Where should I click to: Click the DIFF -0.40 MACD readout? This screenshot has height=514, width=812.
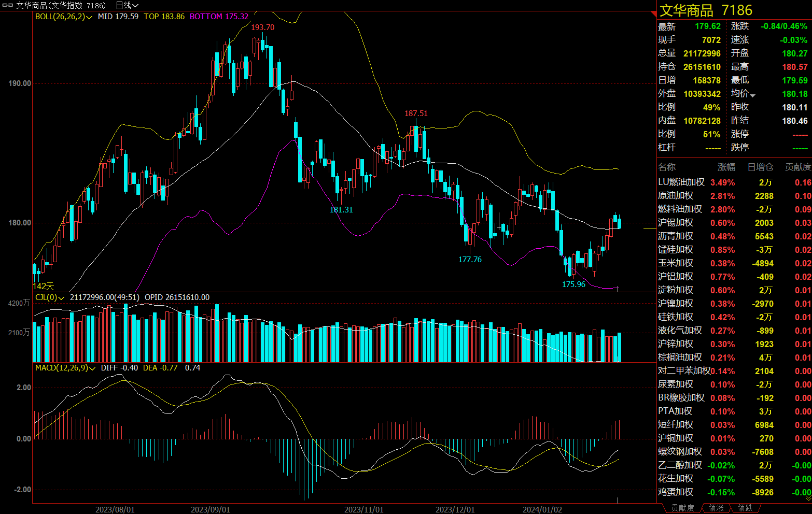pos(120,368)
